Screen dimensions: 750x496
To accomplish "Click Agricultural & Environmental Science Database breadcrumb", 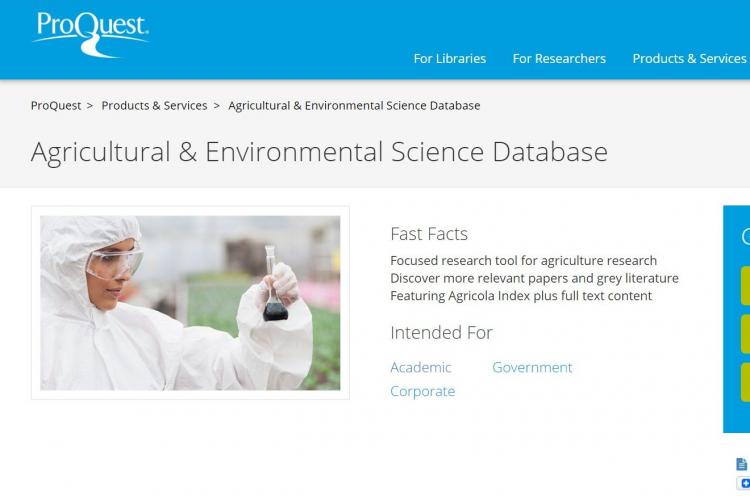I will [354, 106].
